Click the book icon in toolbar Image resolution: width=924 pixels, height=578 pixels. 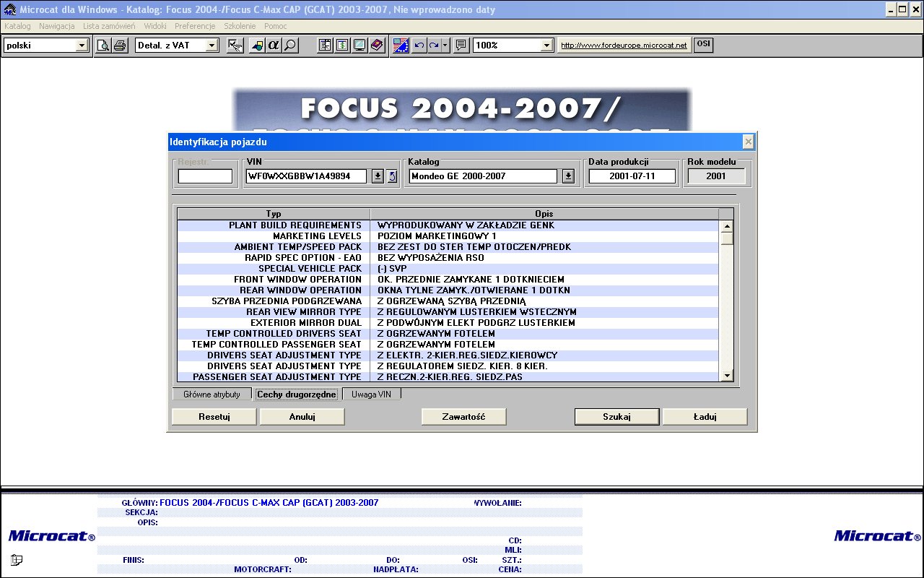[376, 46]
